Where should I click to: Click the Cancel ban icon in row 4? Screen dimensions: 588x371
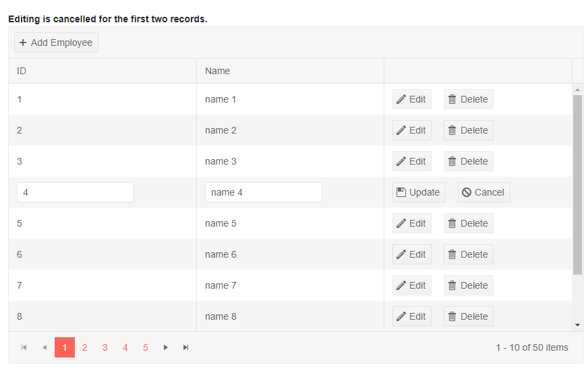pyautogui.click(x=467, y=192)
